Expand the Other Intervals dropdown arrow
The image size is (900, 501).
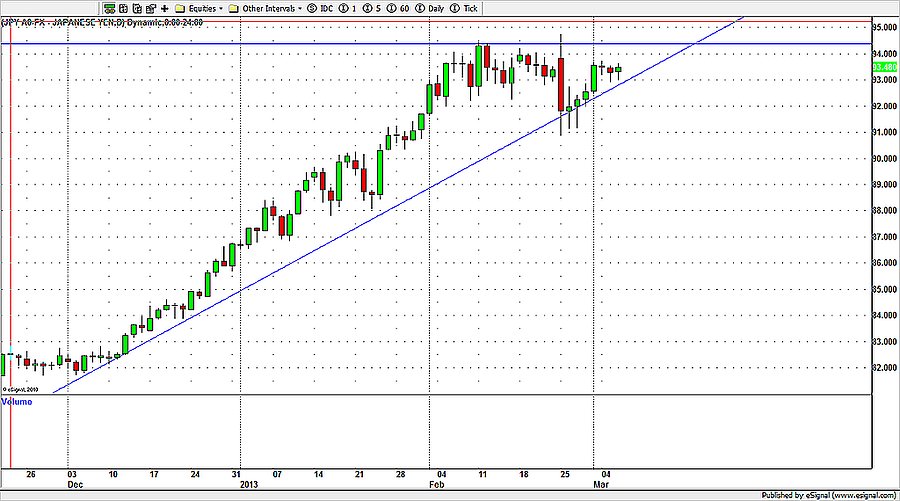[297, 8]
